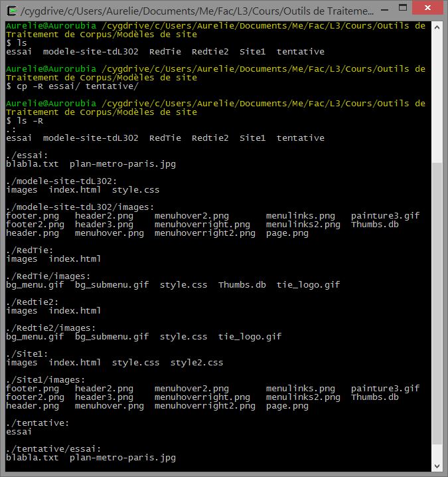
Task: Click the "./tentative/essai:" heading
Action: [x=54, y=449]
